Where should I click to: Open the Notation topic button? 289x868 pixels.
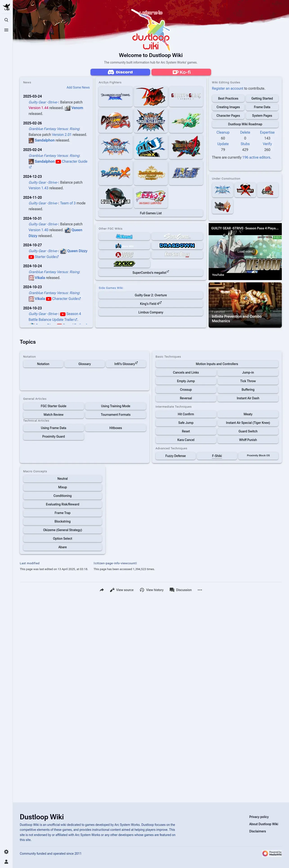pyautogui.click(x=43, y=364)
